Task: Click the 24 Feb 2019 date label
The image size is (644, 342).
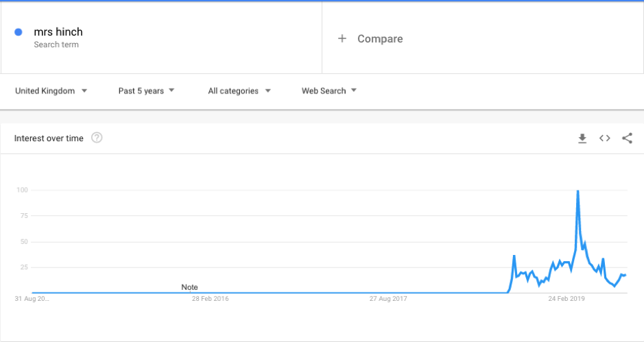Action: coord(567,299)
